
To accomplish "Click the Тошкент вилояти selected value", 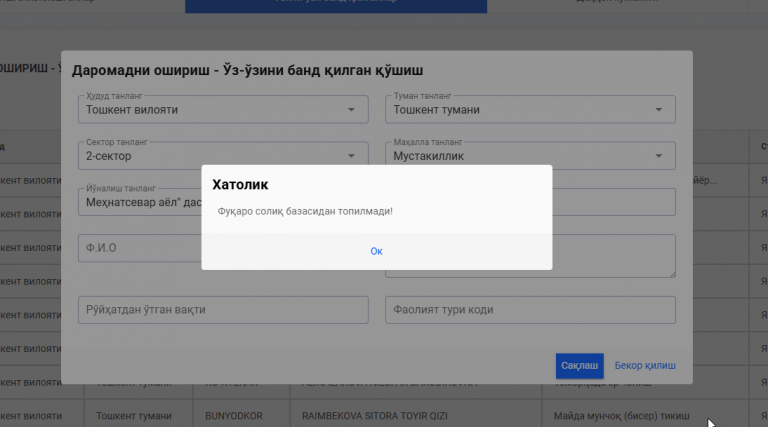I will [x=132, y=110].
